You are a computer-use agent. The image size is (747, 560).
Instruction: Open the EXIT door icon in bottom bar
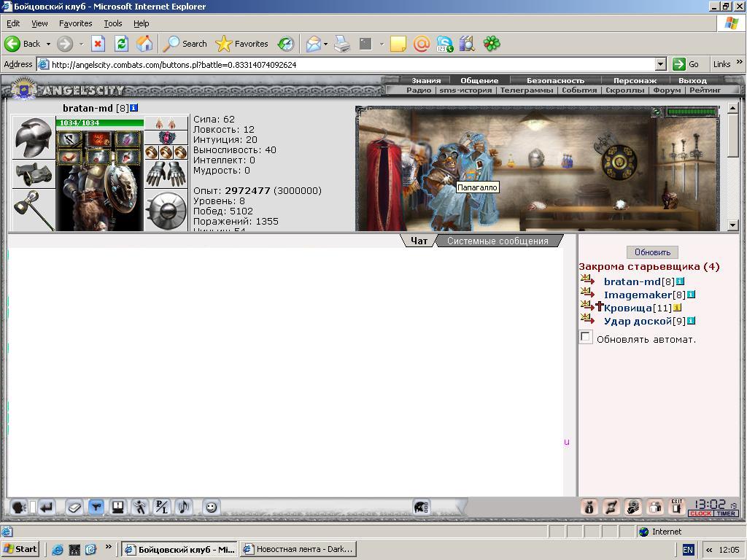click(x=676, y=507)
